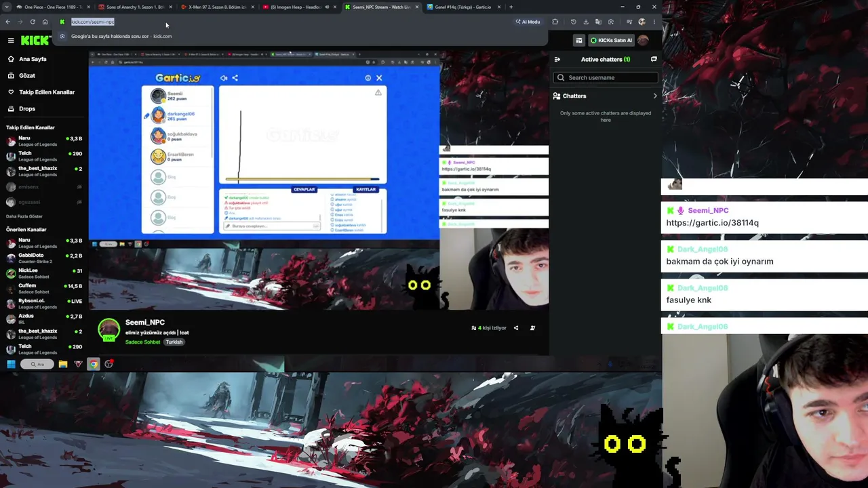Click the CEVAPLAR tab in stream video
This screenshot has height=488, width=868.
(x=304, y=189)
